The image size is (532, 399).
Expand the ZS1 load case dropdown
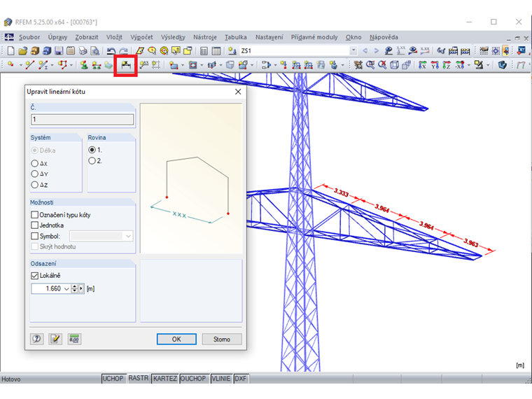[353, 50]
